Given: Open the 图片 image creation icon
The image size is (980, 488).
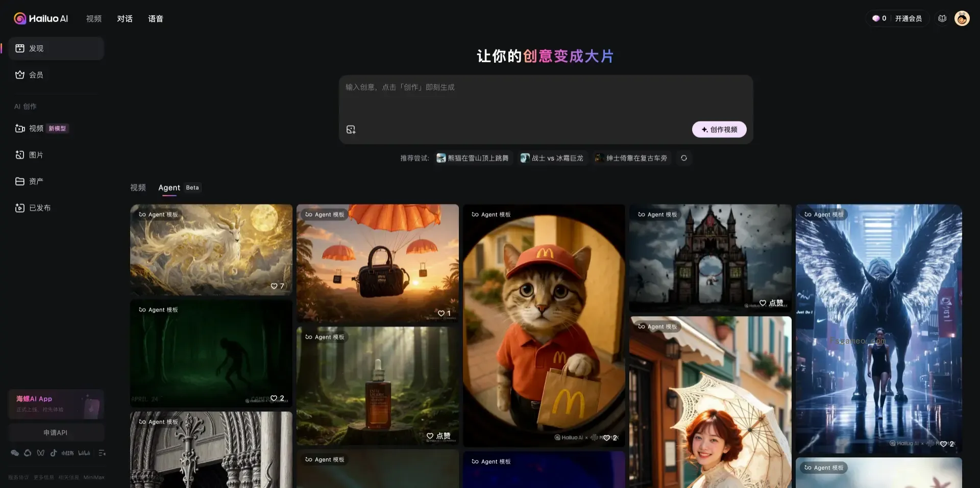Looking at the screenshot, I should click(x=20, y=155).
